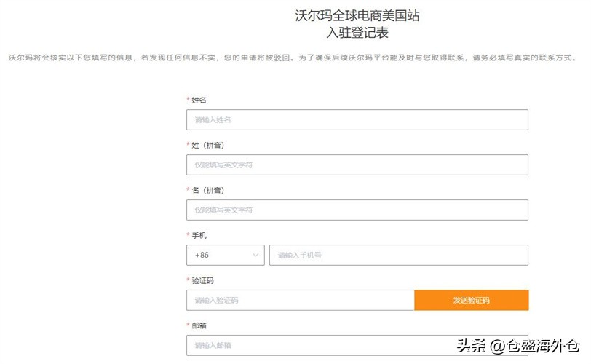This screenshot has width=591, height=364.
Task: Select the 名（拼音）given name field
Action: [357, 210]
